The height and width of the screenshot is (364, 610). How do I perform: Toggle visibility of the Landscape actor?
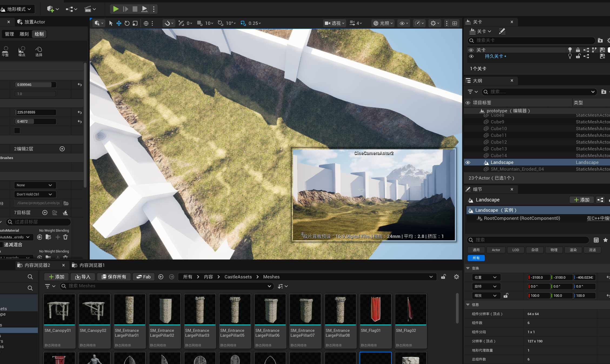click(x=468, y=162)
